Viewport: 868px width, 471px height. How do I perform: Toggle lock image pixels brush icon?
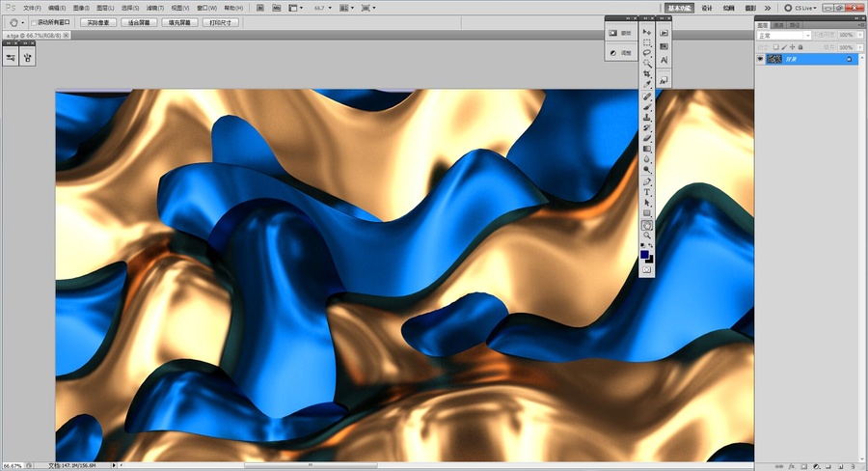(784, 47)
